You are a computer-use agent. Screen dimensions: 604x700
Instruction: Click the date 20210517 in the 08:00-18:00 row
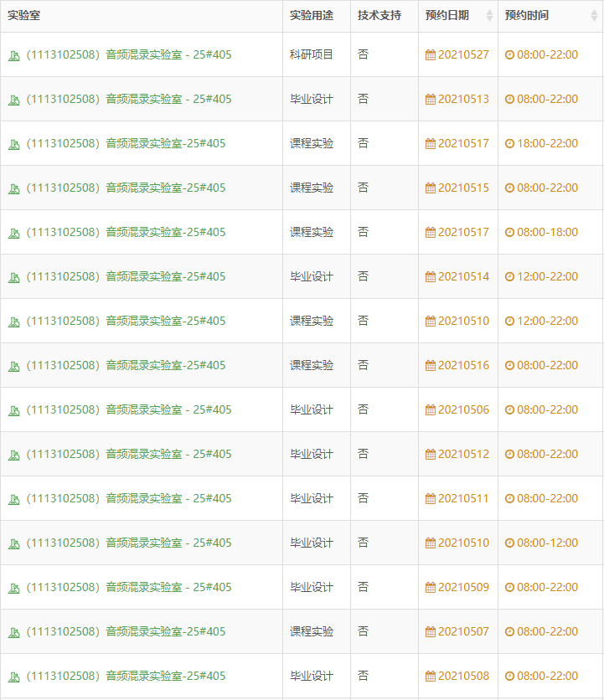(x=464, y=232)
